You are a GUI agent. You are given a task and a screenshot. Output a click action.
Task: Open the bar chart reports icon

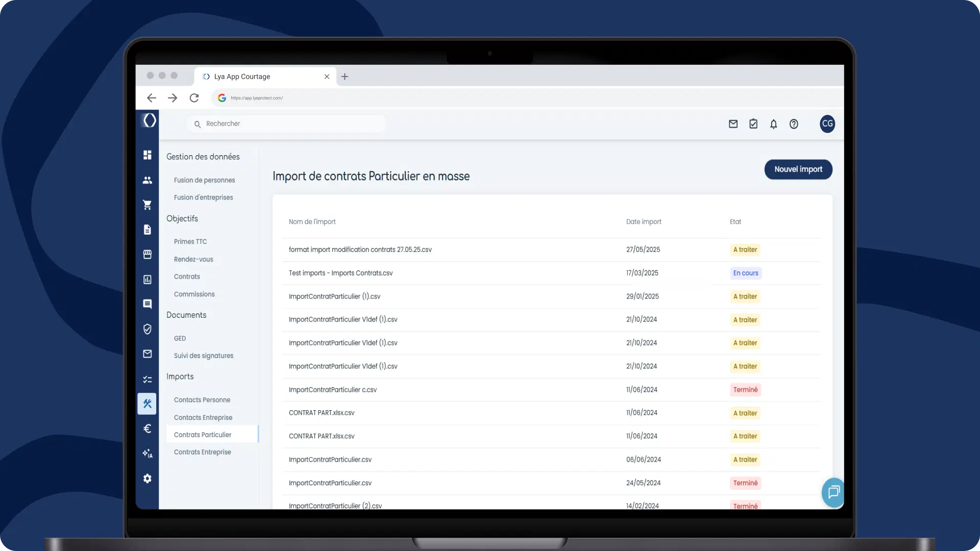pos(148,279)
